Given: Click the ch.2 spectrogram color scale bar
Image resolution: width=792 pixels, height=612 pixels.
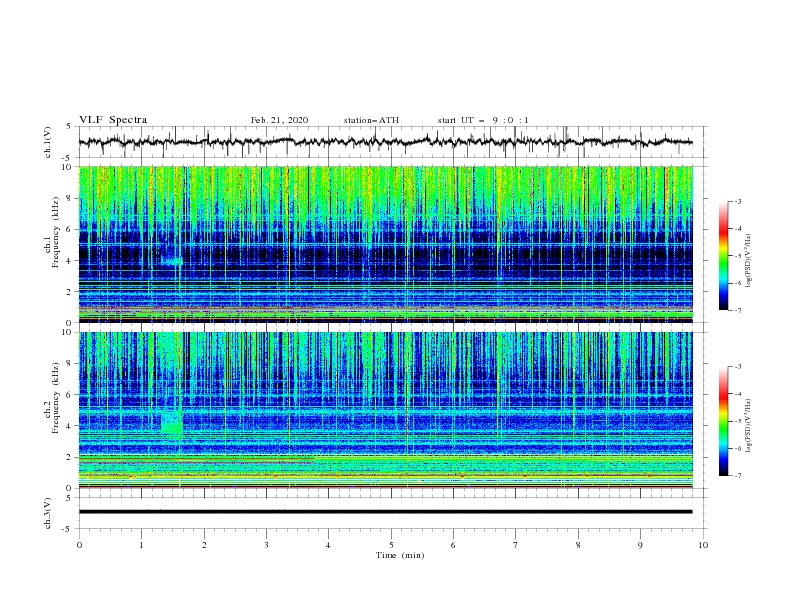Looking at the screenshot, I should pos(723,421).
